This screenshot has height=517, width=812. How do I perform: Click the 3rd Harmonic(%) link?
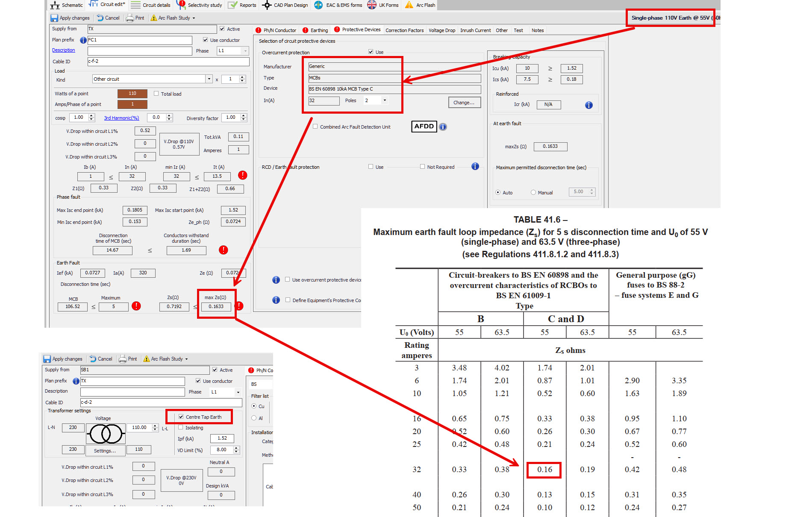pos(121,118)
